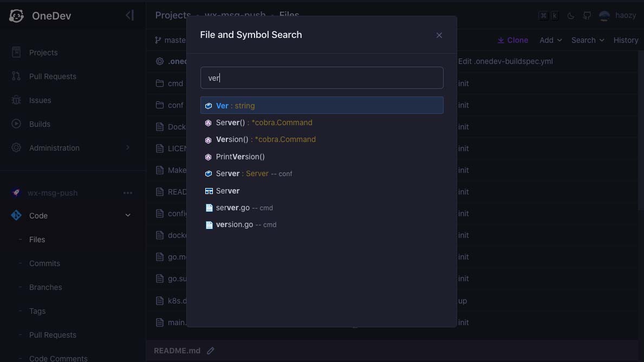This screenshot has width=644, height=362.
Task: Click the Clone button
Action: [x=512, y=40]
